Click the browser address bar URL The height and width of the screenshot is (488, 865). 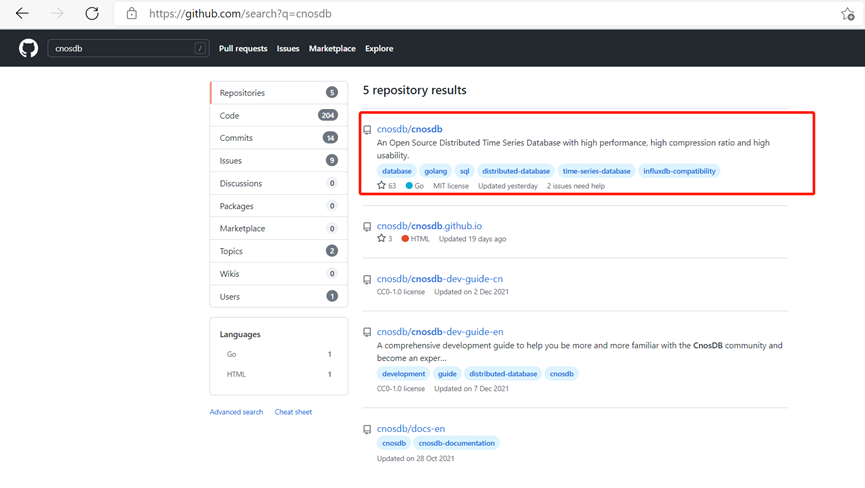tap(240, 14)
